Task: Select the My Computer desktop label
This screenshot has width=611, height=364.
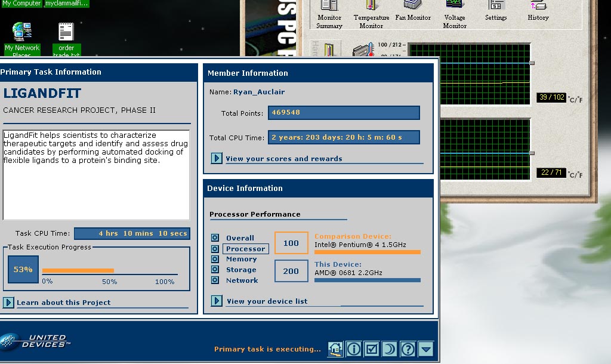Action: click(x=21, y=4)
